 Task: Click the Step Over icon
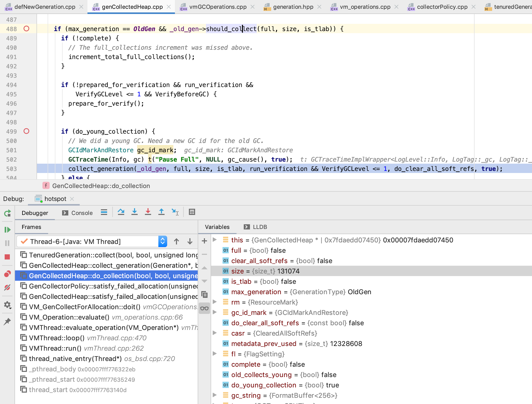coord(121,212)
